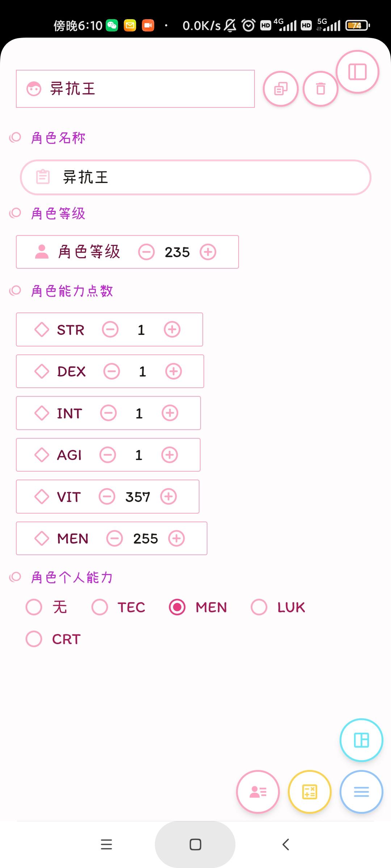This screenshot has height=868, width=391.
Task: Tap the pink character profile button
Action: tap(258, 792)
